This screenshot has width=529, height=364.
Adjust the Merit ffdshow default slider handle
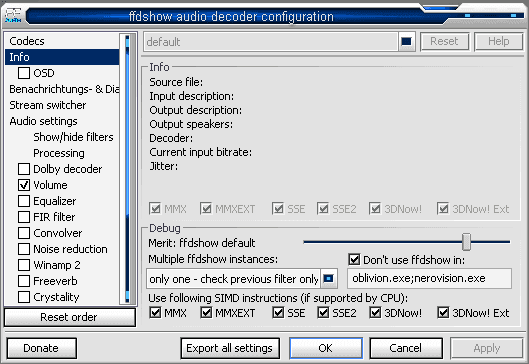click(466, 242)
